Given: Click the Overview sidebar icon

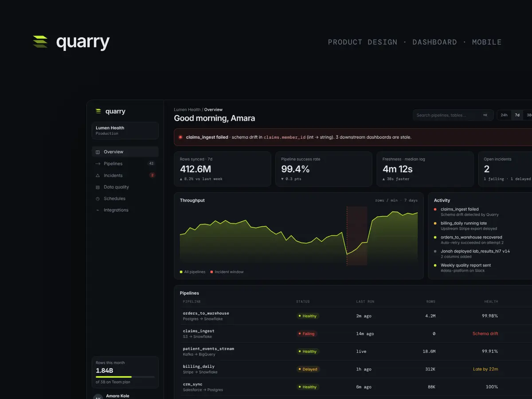Looking at the screenshot, I should [98, 152].
